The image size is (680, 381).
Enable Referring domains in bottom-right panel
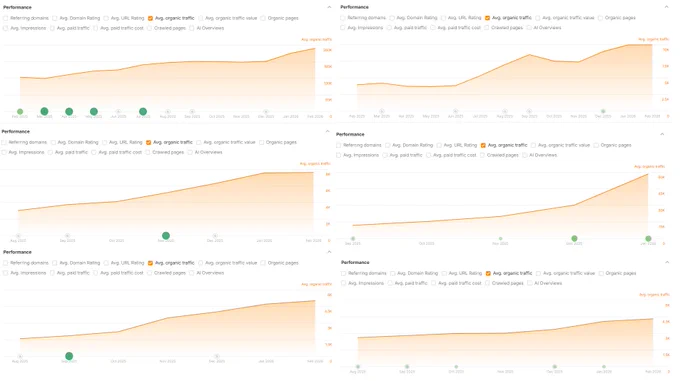tap(343, 274)
